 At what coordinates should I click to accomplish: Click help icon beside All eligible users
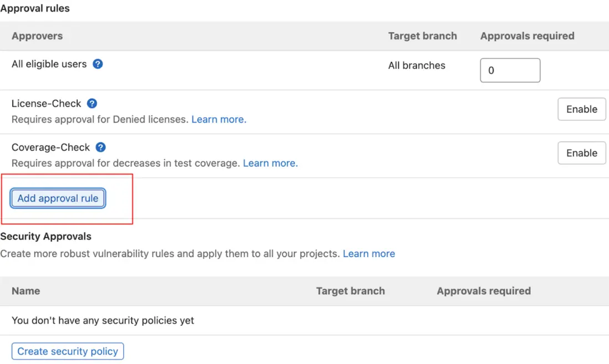[98, 64]
